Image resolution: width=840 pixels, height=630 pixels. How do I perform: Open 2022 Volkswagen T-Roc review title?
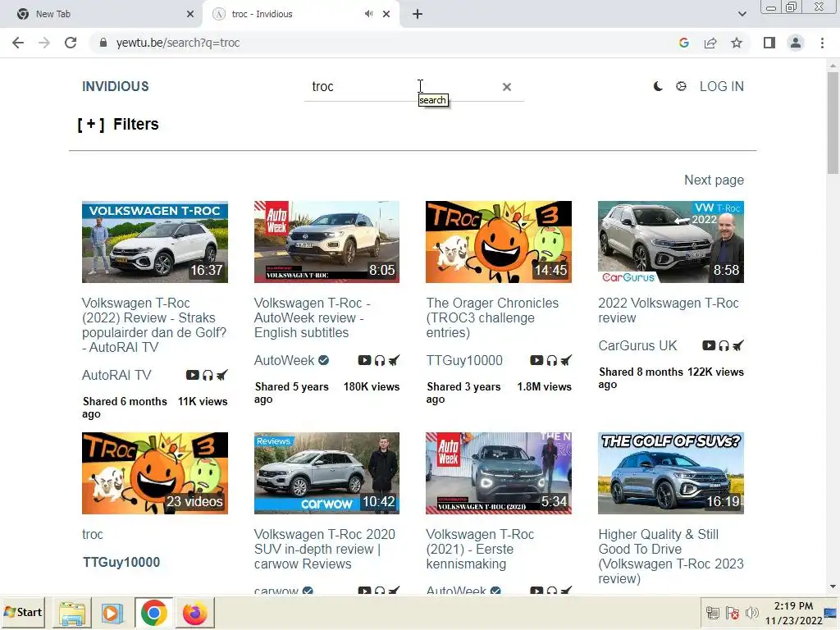[668, 310]
